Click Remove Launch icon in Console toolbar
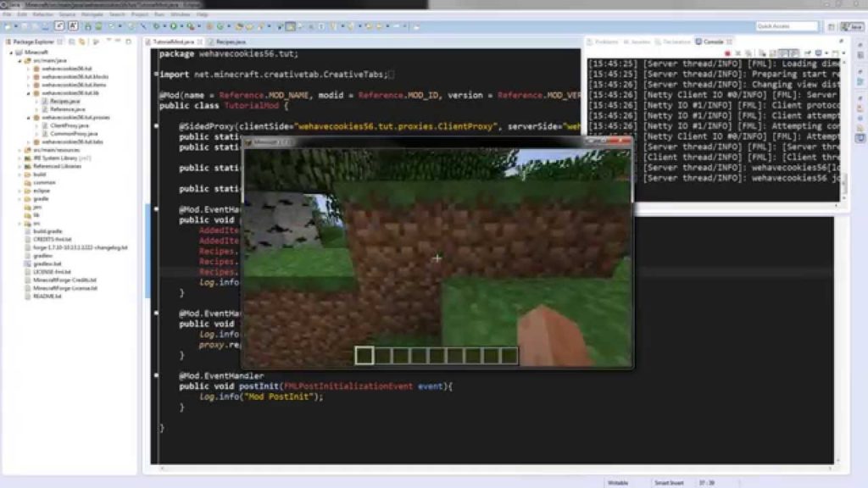868x488 pixels. (737, 53)
